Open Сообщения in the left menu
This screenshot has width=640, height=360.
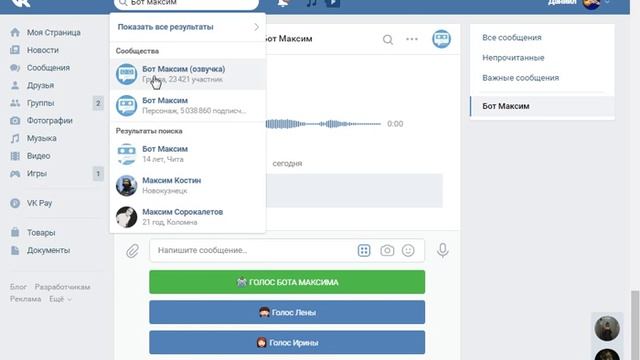[x=48, y=68]
